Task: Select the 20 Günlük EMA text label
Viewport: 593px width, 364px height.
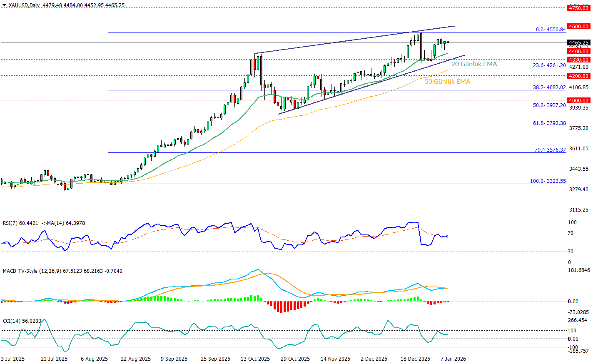Action: [x=474, y=64]
